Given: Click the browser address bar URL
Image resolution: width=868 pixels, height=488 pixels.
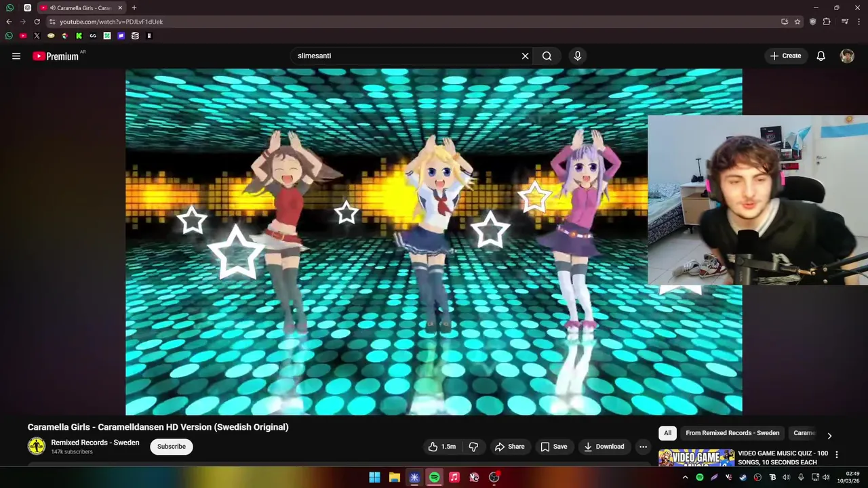Looking at the screenshot, I should coord(111,22).
